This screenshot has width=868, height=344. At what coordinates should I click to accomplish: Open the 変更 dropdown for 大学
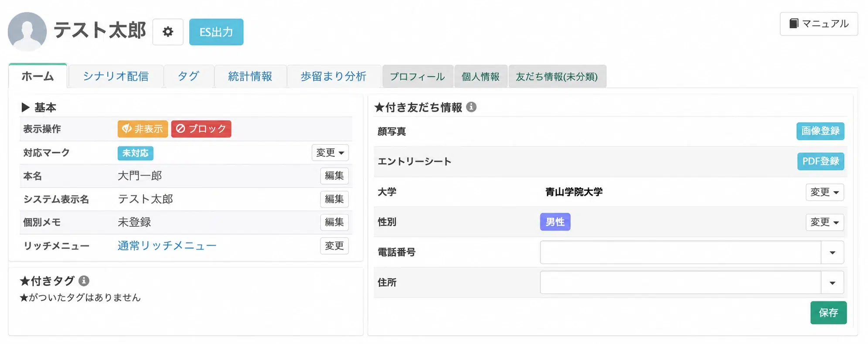pos(825,192)
